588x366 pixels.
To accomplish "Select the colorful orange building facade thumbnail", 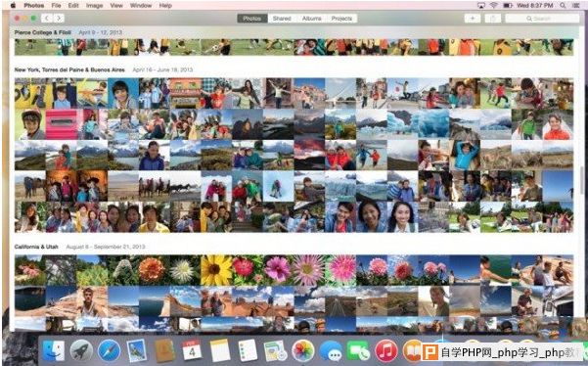I will point(185,93).
